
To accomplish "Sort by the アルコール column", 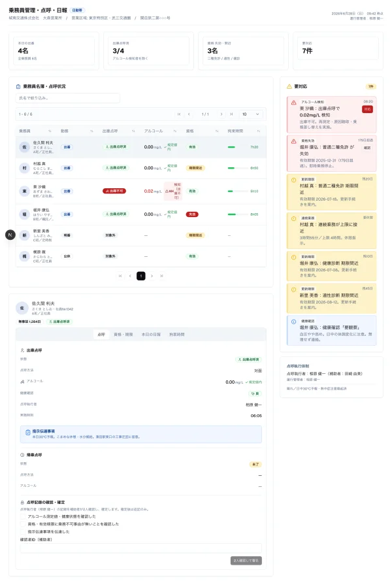I will [175, 131].
